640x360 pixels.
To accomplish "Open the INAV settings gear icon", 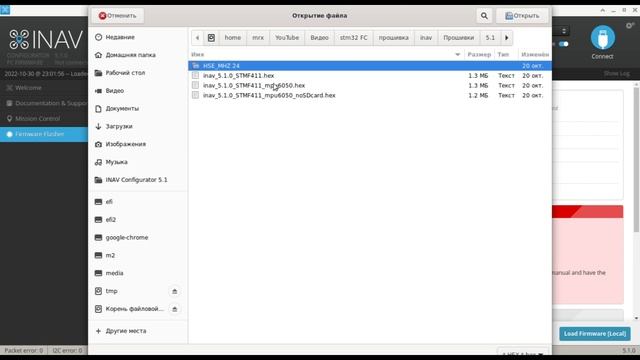I will 630,26.
